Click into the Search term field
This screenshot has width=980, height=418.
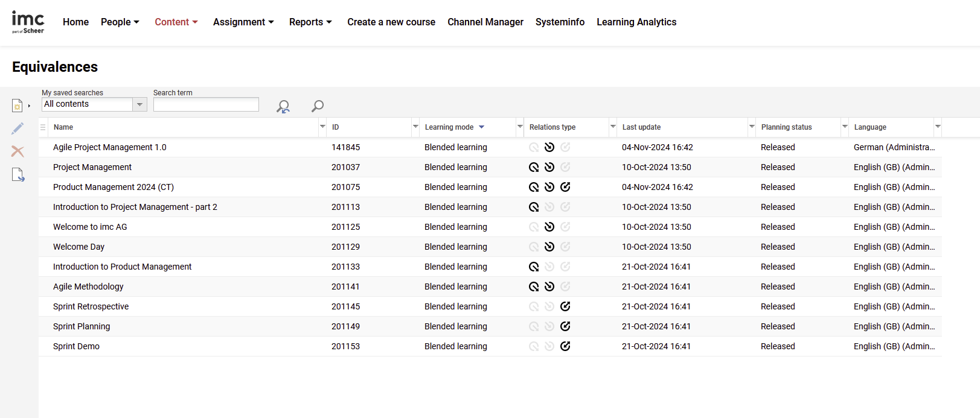coord(206,104)
